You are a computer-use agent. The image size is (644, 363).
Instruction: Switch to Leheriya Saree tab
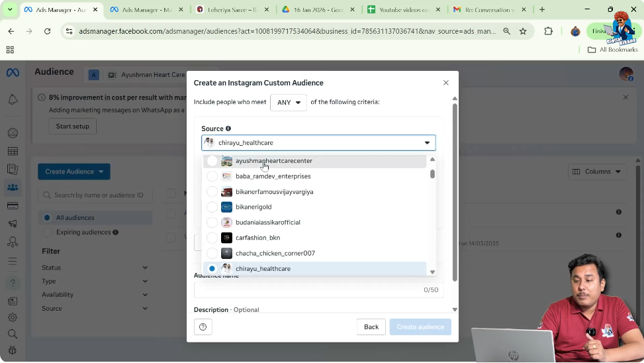click(x=233, y=10)
